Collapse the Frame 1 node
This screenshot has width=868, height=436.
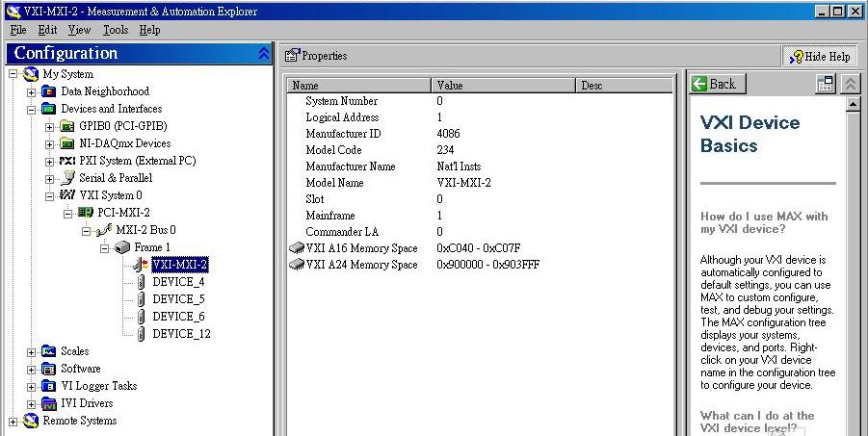coord(104,248)
